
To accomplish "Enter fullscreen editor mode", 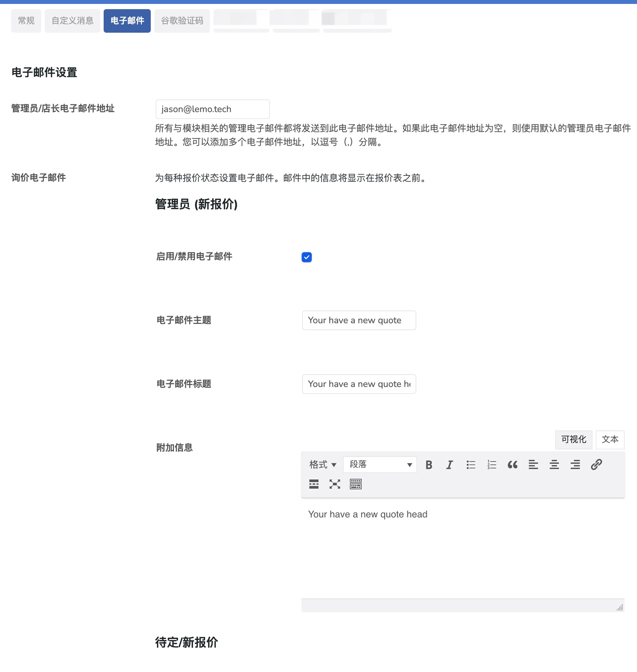I will (x=335, y=484).
